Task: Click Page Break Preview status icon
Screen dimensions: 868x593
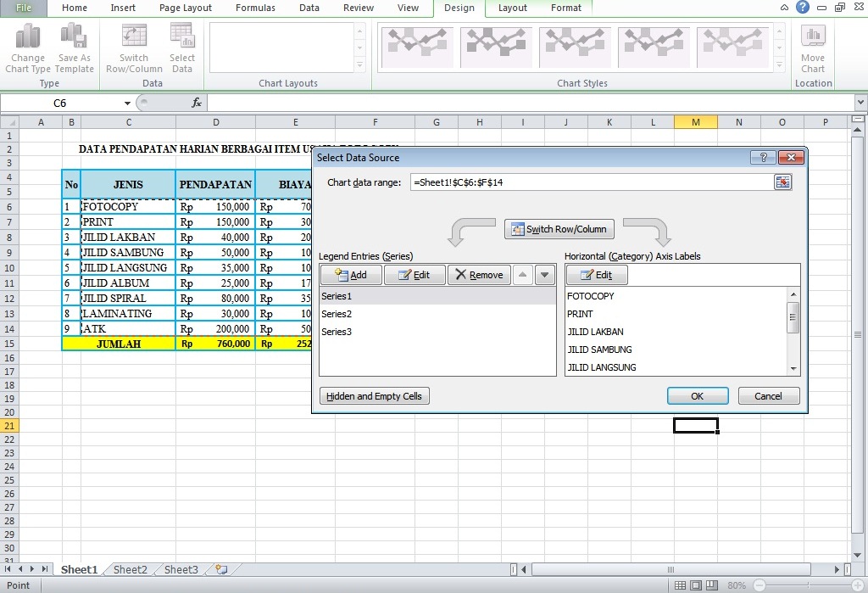Action: point(712,585)
